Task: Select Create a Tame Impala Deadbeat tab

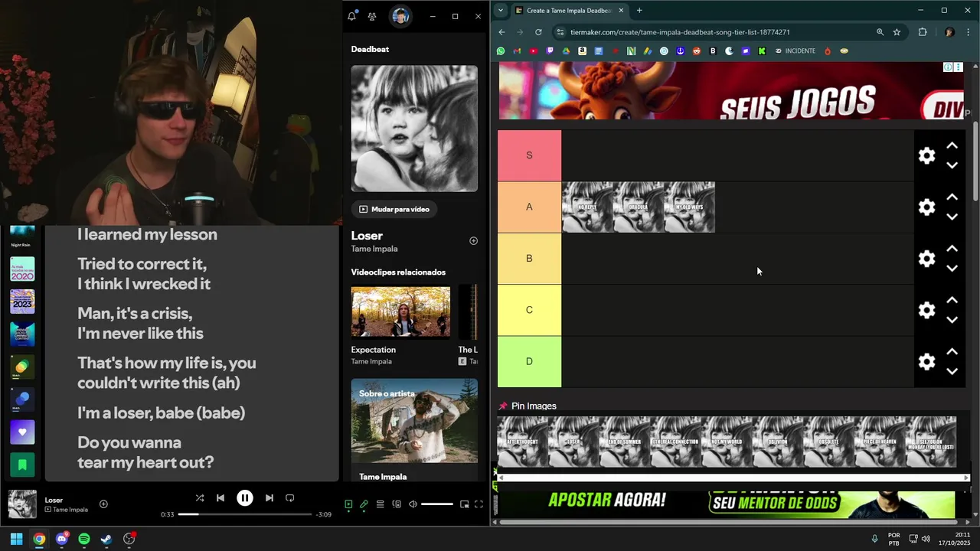Action: pos(570,11)
